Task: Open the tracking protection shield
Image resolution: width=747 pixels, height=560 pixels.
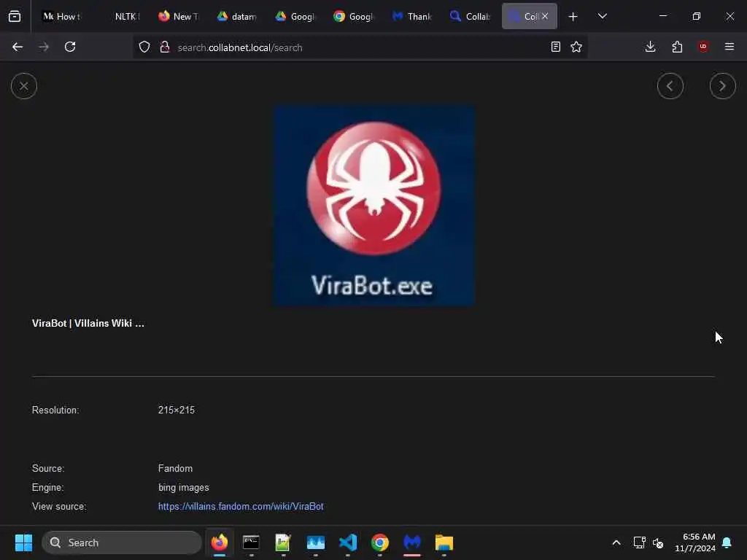Action: (144, 47)
